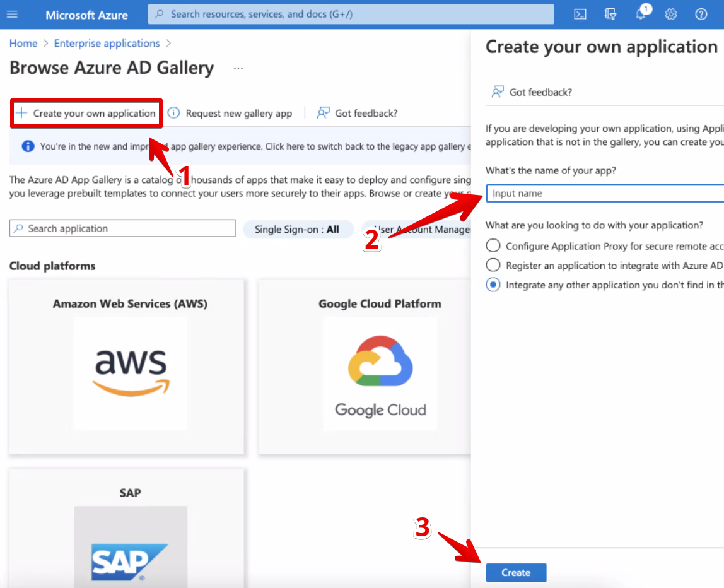Image resolution: width=724 pixels, height=588 pixels.
Task: Click the blue Create button
Action: tap(516, 572)
